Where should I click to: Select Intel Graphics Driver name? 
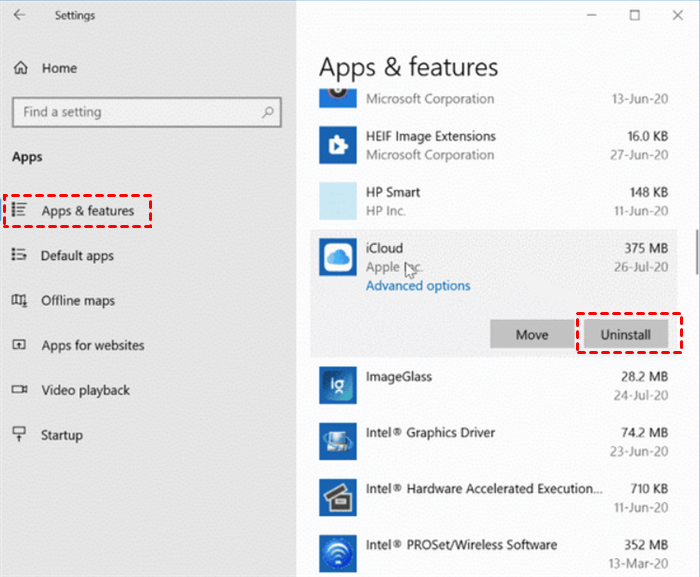pyautogui.click(x=430, y=432)
